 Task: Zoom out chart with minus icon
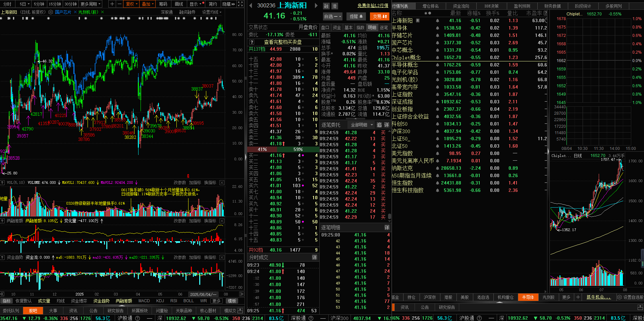click(119, 4)
